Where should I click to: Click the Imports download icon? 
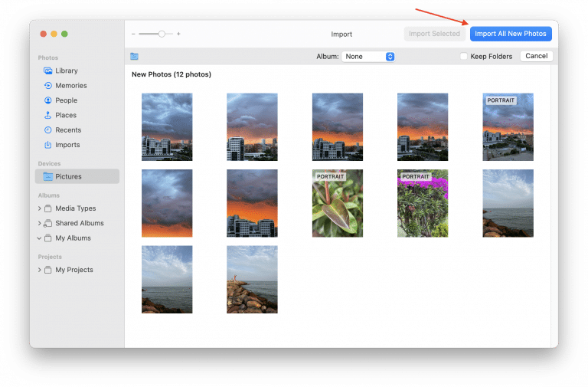click(x=47, y=145)
